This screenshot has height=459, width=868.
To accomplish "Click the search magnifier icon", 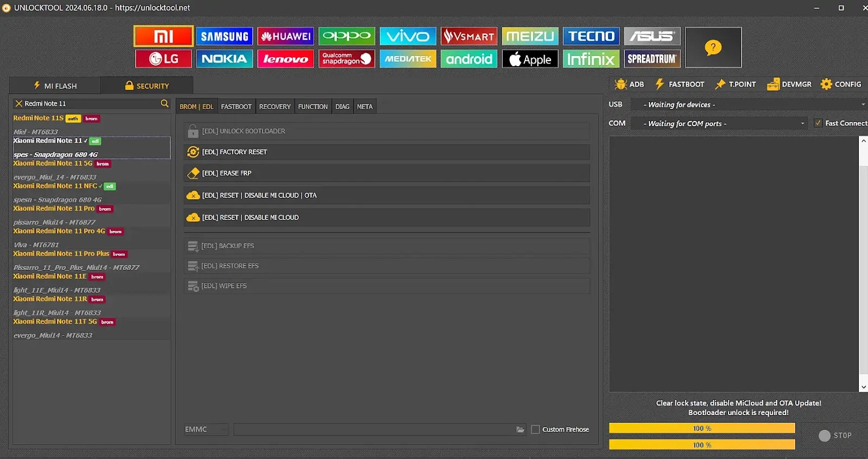I will pos(165,103).
